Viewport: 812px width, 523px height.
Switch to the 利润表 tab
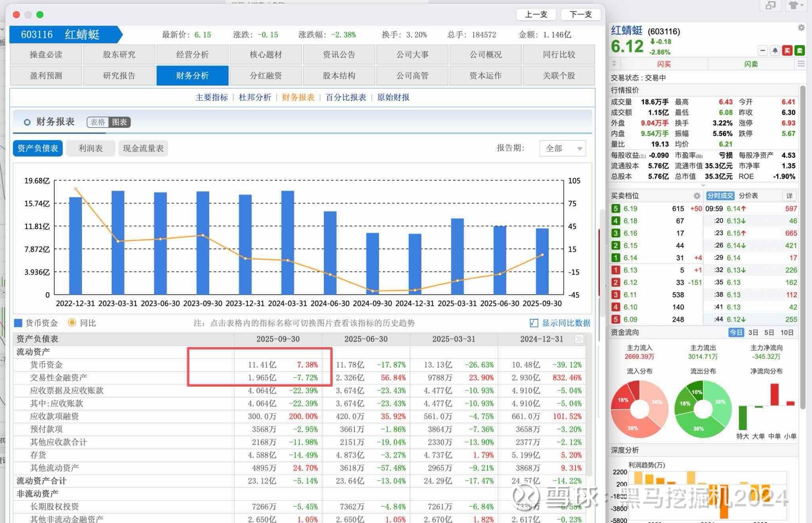tap(90, 149)
